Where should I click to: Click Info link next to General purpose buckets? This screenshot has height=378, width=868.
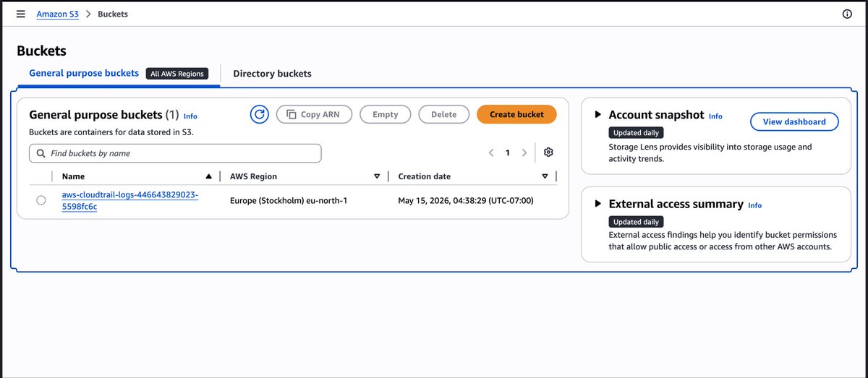(x=190, y=116)
